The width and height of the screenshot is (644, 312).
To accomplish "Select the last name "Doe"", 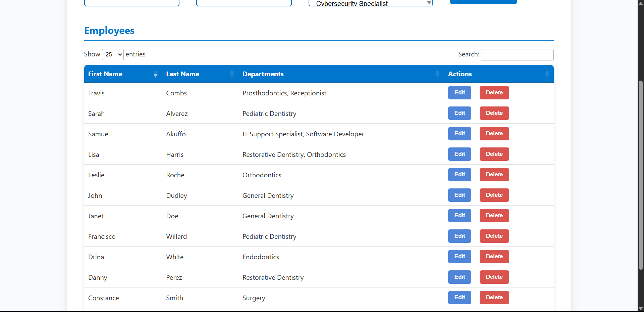I will tap(172, 216).
